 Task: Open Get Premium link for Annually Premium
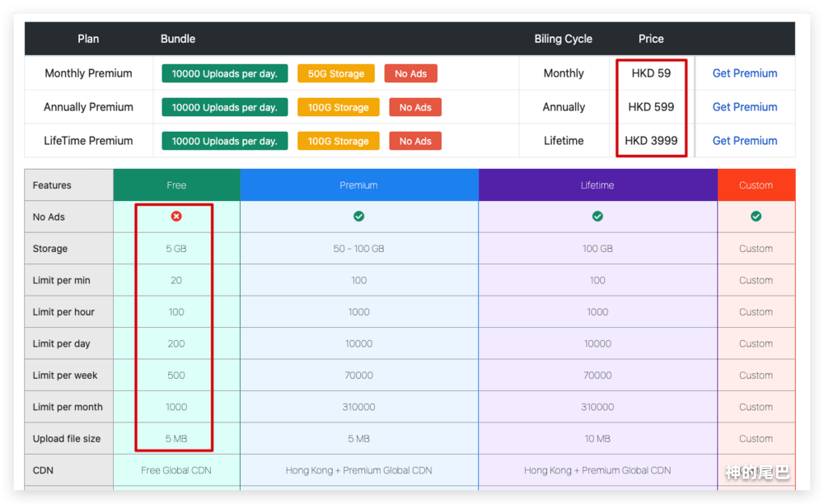[744, 107]
